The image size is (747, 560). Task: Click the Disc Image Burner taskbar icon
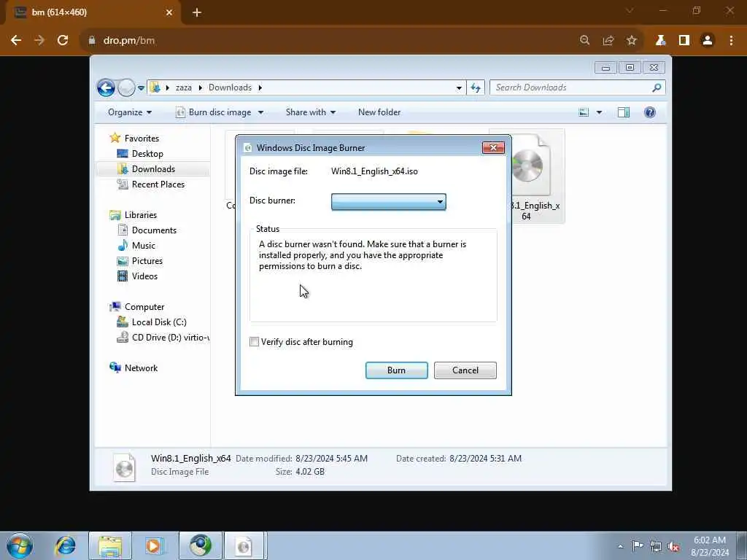(x=244, y=545)
